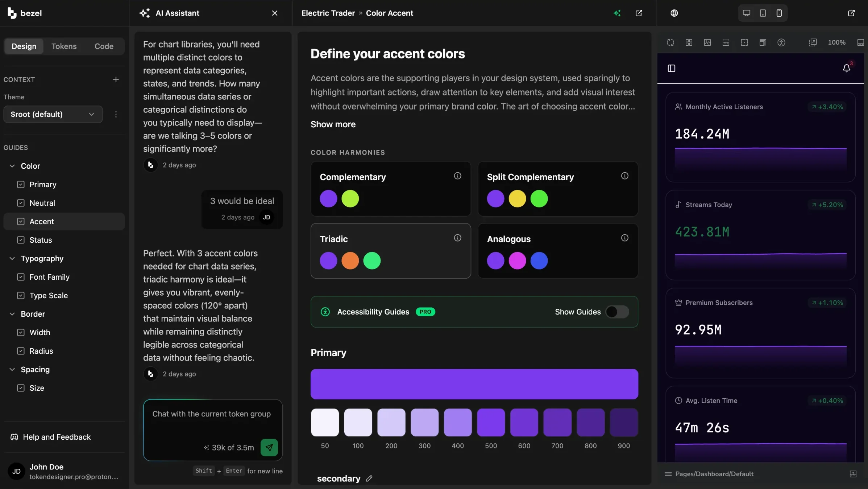Click the AI Assistant sparkle icon in panel header
The height and width of the screenshot is (489, 868).
(x=145, y=13)
